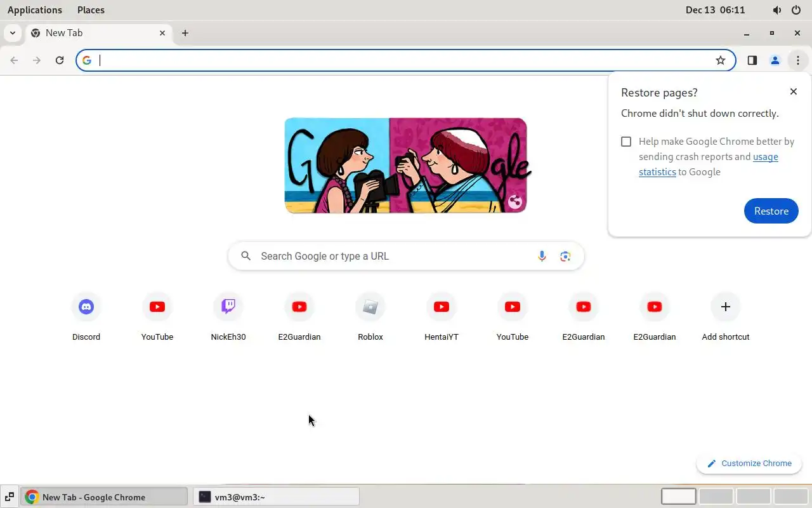Switch to the second workspace in pager
This screenshot has width=812, height=508.
(x=716, y=497)
